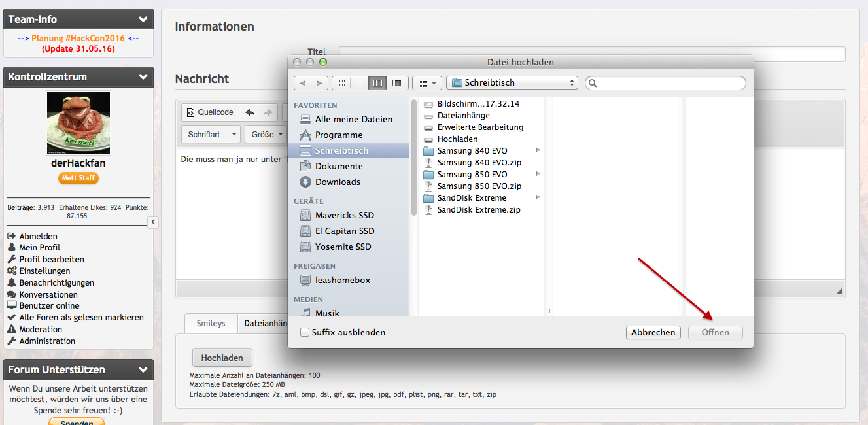The image size is (868, 425).
Task: Select the Erweiterte Bearbeitung file
Action: [x=480, y=127]
